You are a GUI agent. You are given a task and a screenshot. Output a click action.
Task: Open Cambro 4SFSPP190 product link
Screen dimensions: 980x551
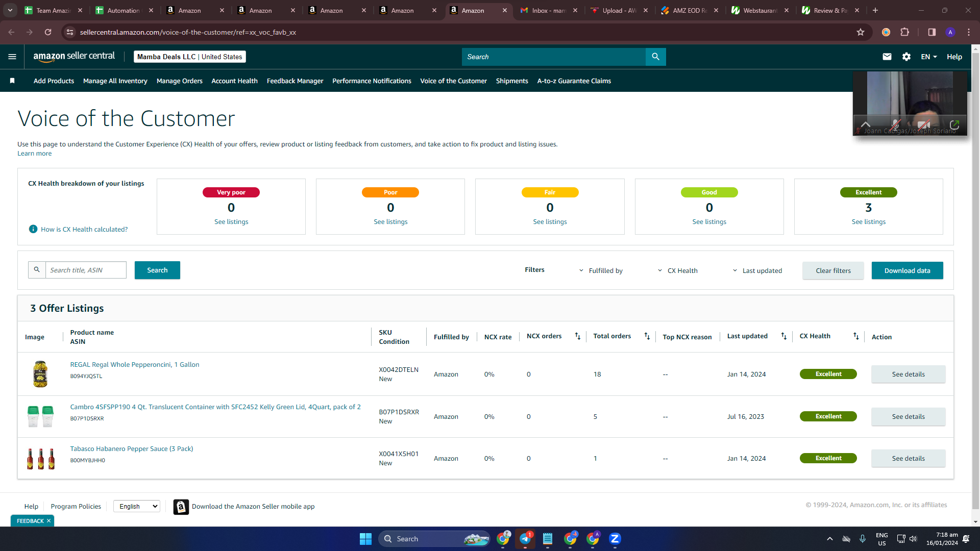point(215,407)
